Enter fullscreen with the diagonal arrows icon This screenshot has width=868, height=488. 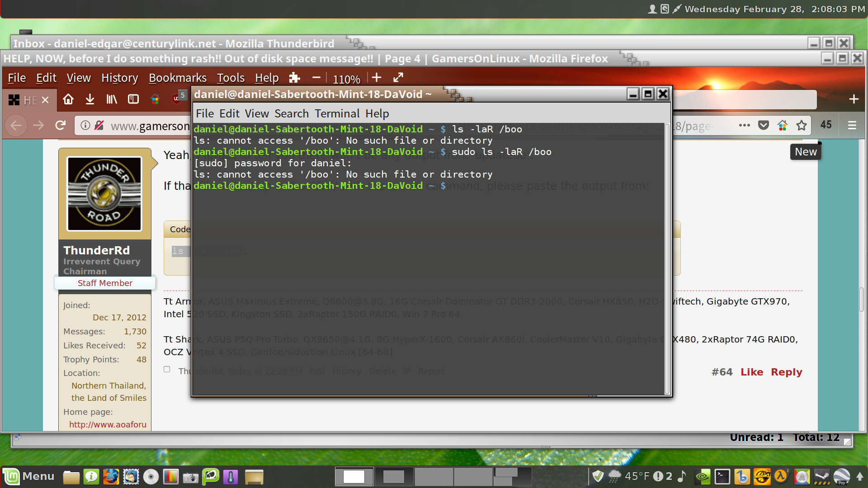[x=398, y=78]
